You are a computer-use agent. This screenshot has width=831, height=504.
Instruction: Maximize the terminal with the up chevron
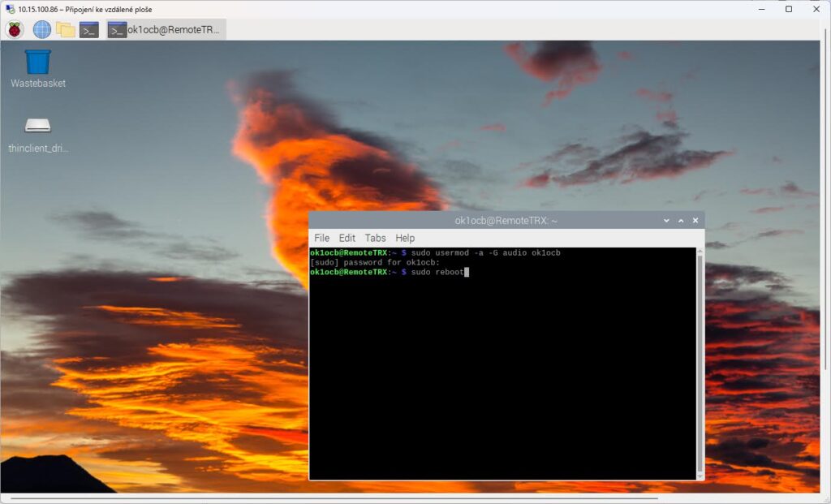coord(681,221)
